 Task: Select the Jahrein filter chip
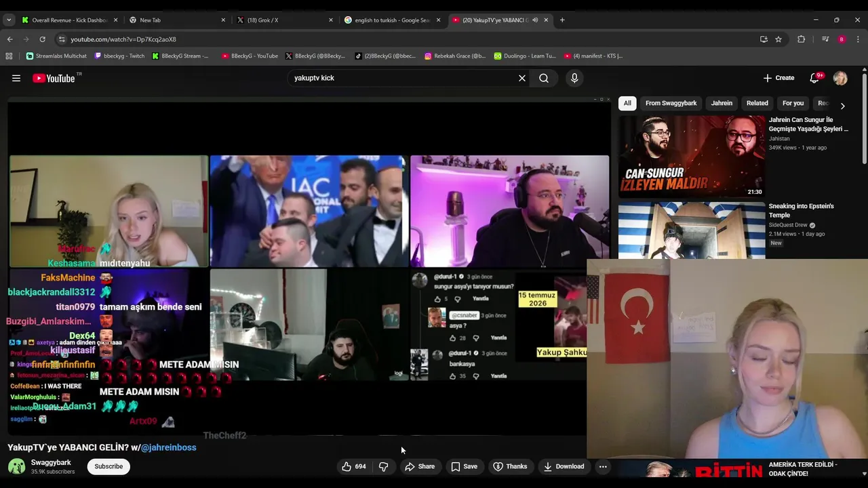(722, 103)
